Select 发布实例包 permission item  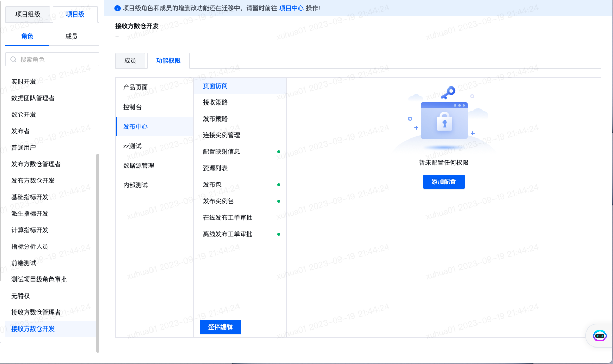click(x=240, y=201)
